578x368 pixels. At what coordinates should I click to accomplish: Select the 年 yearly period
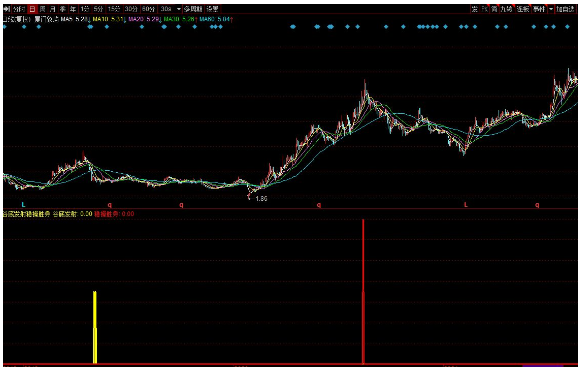tap(73, 9)
